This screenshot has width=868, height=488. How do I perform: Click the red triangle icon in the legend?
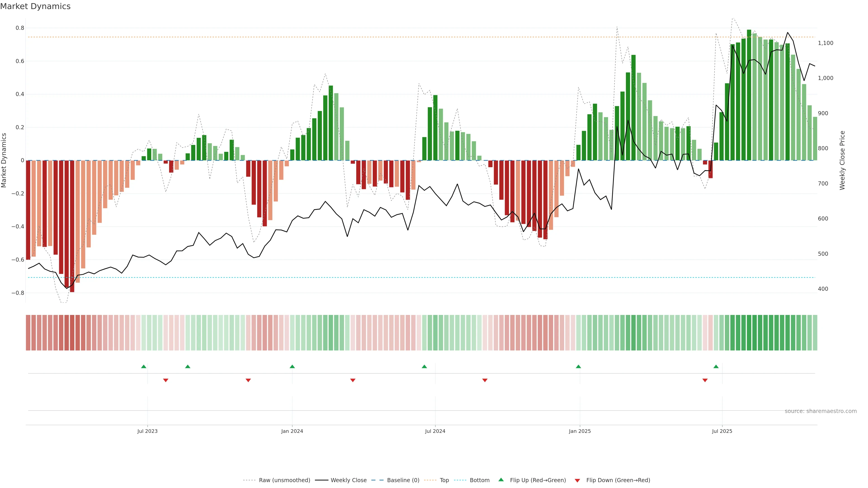point(577,480)
